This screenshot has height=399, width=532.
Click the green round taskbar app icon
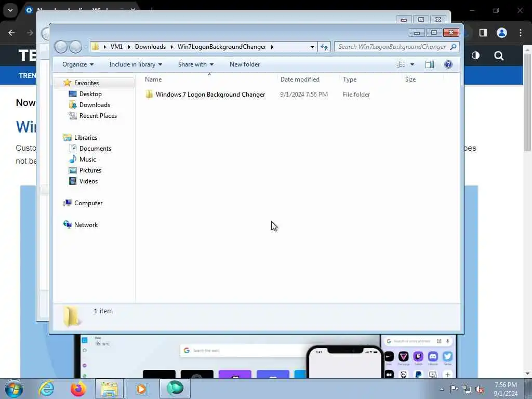[175, 389]
